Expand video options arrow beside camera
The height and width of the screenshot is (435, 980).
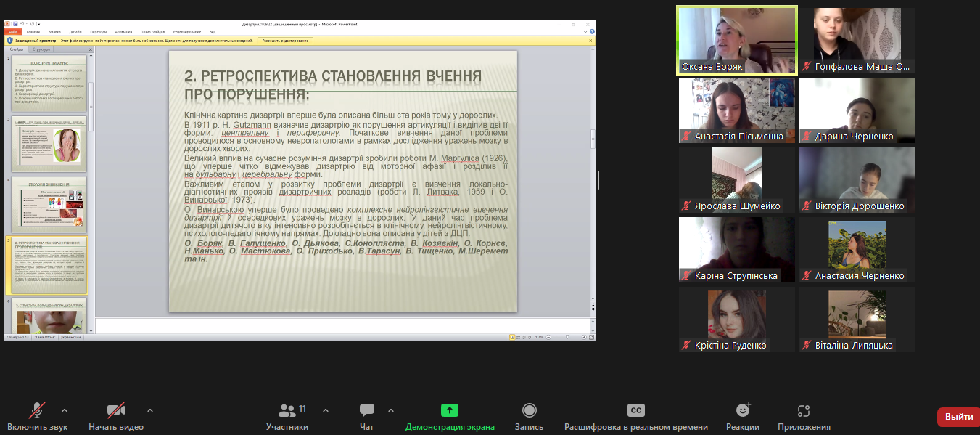[150, 410]
